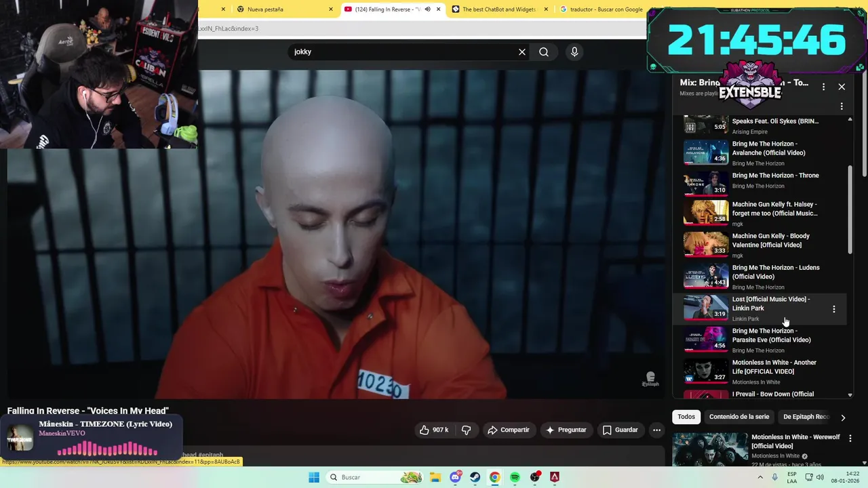Click the mgk channel under Bloody Valentine
Viewport: 868px width, 488px height.
pos(738,256)
